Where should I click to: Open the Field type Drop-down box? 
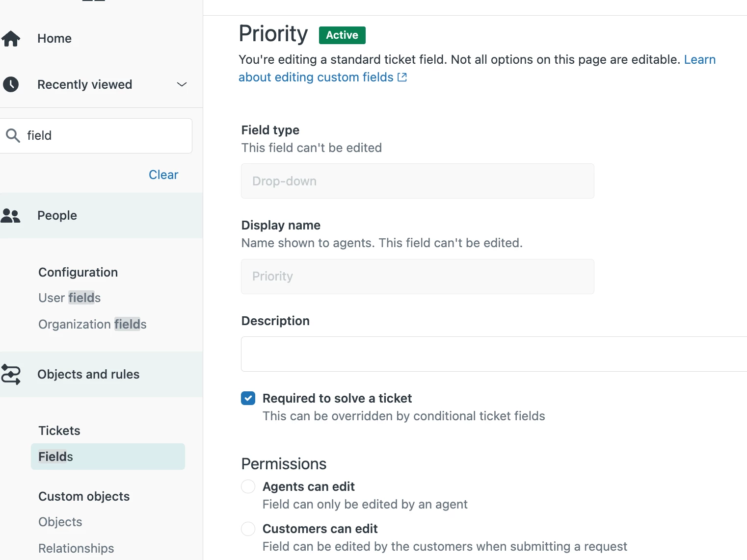tap(417, 181)
